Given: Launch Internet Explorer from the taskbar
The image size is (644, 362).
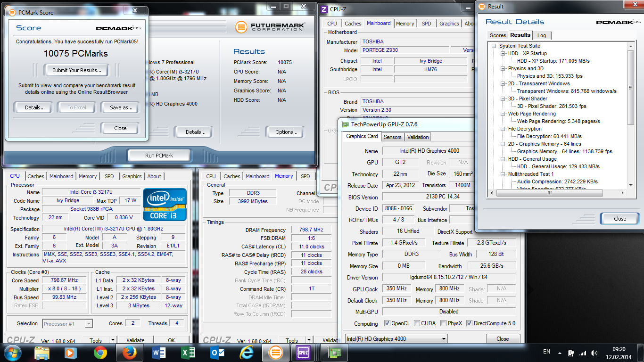Looking at the screenshot, I should [247, 352].
